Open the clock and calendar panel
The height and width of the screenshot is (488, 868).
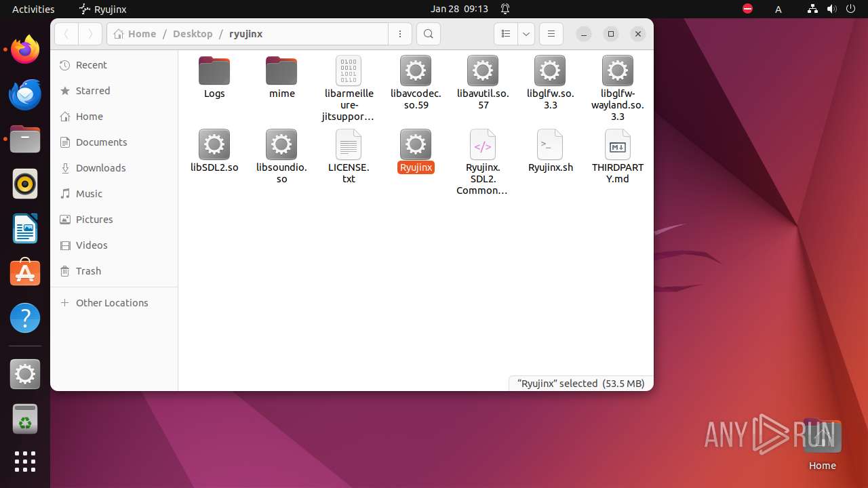[x=459, y=9]
